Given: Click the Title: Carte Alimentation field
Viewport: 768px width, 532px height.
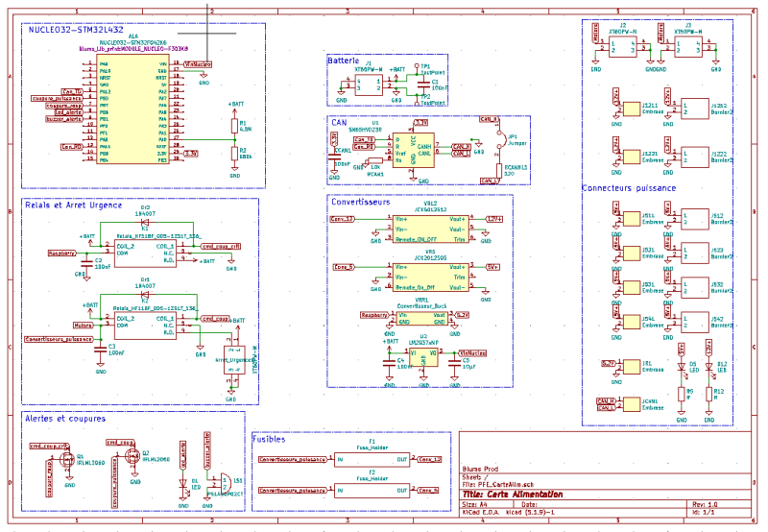Looking at the screenshot, I should coord(513,495).
